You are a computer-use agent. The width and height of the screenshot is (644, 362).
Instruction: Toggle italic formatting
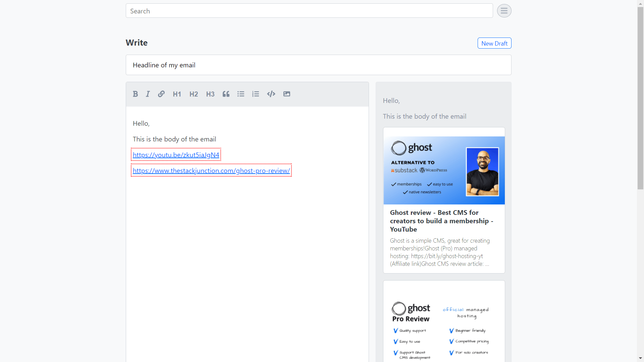[x=148, y=94]
